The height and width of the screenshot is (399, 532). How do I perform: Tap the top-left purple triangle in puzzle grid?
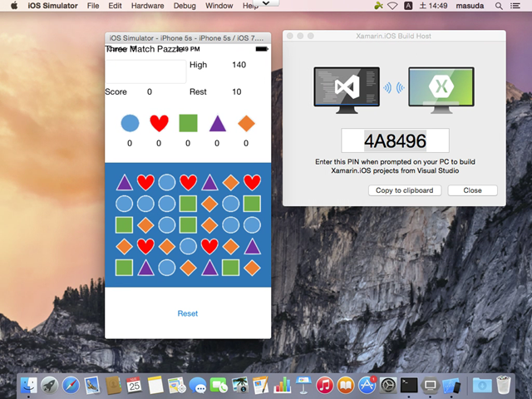click(124, 182)
